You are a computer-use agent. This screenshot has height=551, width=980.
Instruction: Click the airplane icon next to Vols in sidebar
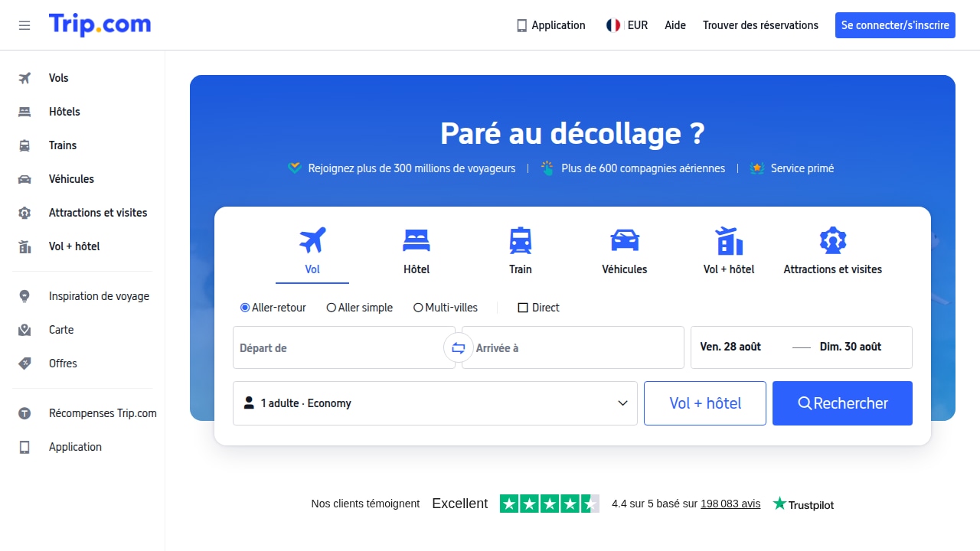24,78
